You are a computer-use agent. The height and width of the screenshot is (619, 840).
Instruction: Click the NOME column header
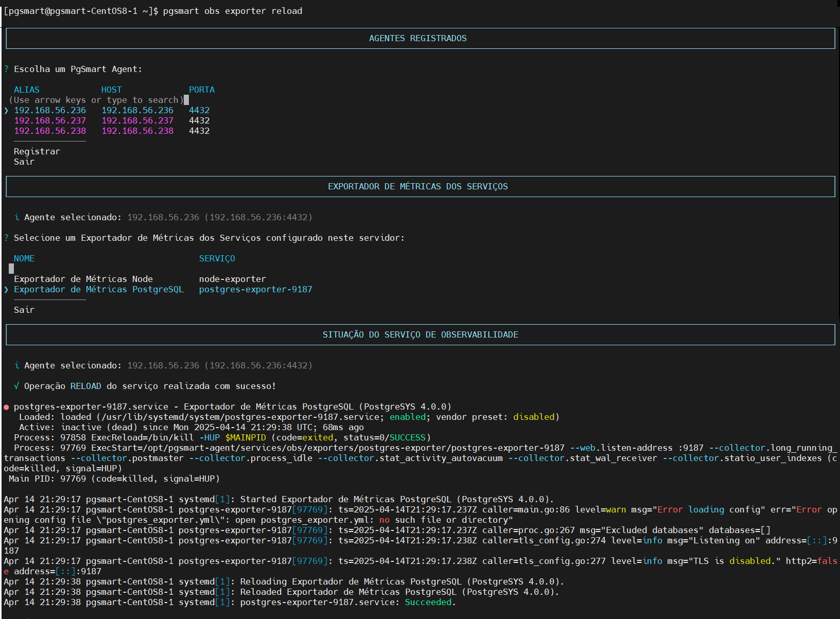[x=24, y=258]
